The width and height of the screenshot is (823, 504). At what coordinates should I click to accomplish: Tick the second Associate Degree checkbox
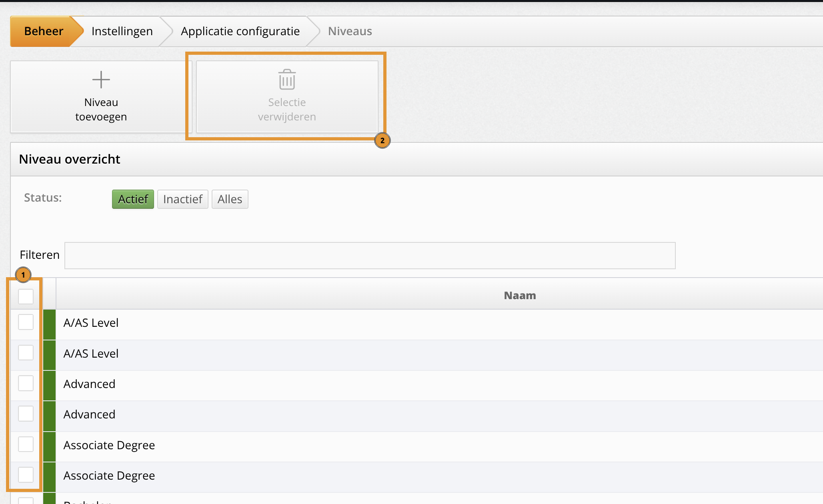click(26, 475)
